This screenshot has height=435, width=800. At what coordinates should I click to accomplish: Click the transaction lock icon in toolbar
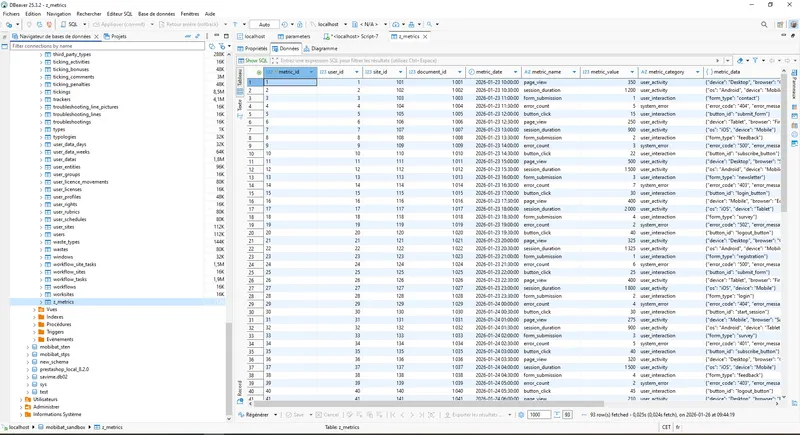300,24
